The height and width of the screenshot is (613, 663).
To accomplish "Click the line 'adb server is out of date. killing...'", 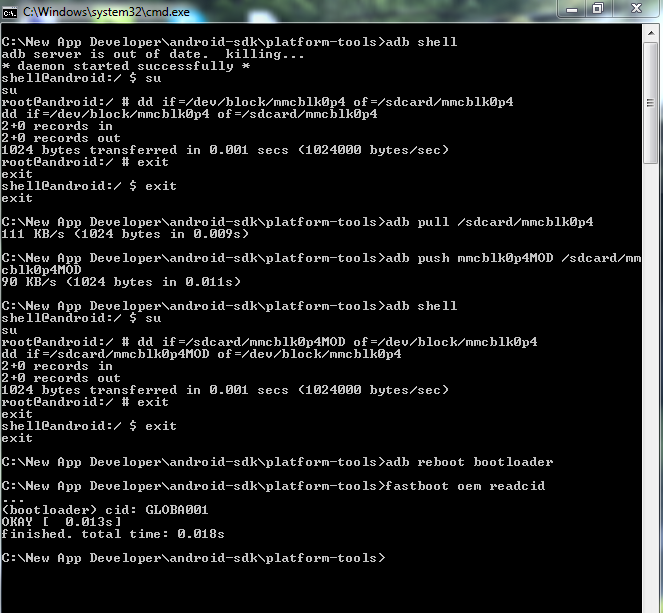I will [x=153, y=54].
